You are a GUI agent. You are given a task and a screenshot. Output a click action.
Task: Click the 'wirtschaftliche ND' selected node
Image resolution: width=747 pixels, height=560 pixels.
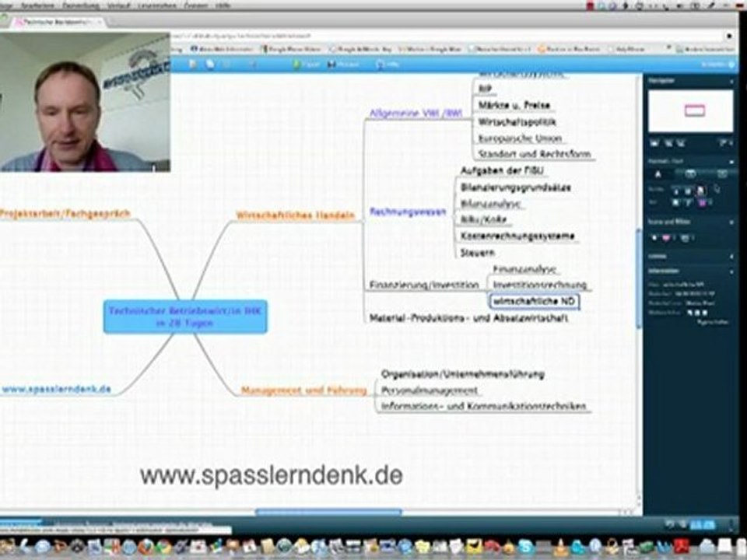coord(534,301)
